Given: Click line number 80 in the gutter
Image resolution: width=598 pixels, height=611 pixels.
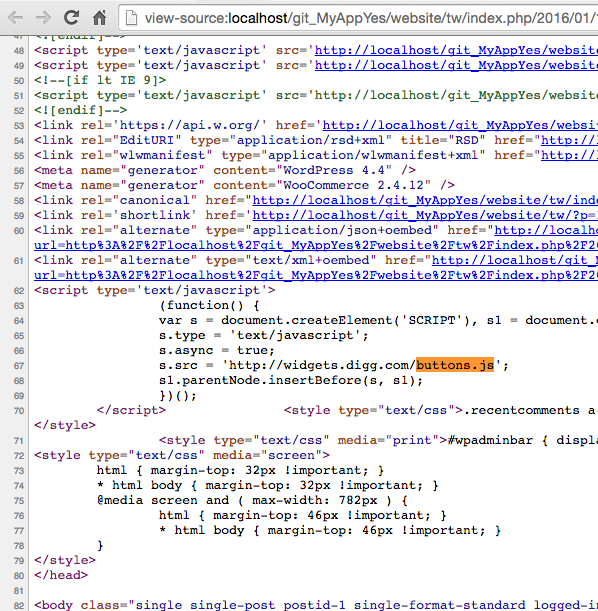Looking at the screenshot, I should click(19, 576).
